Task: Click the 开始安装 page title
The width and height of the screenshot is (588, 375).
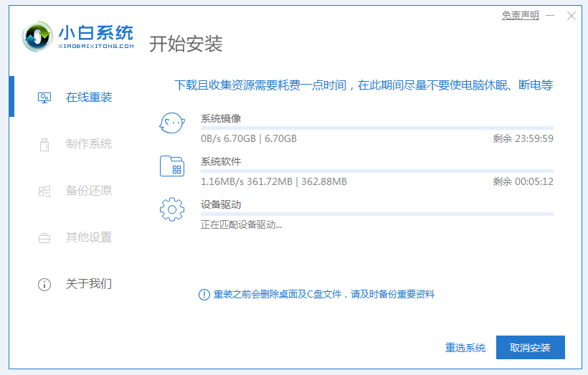Action: tap(186, 44)
